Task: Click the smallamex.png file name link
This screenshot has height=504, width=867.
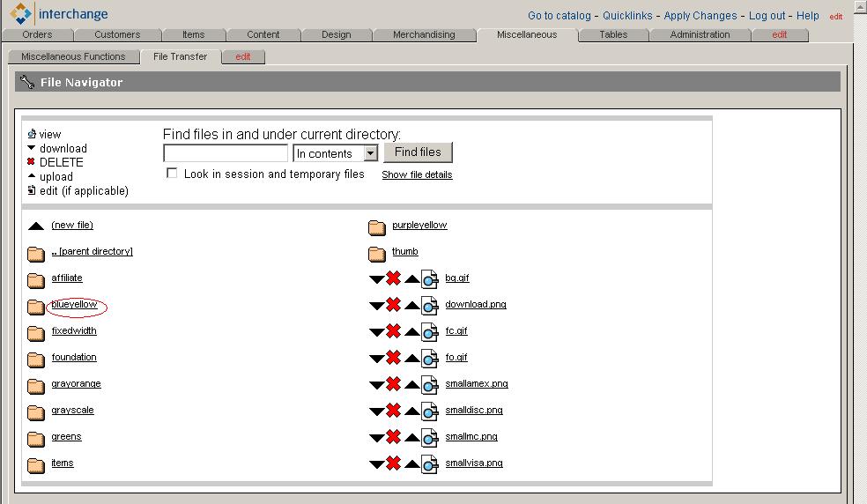Action: 477,384
